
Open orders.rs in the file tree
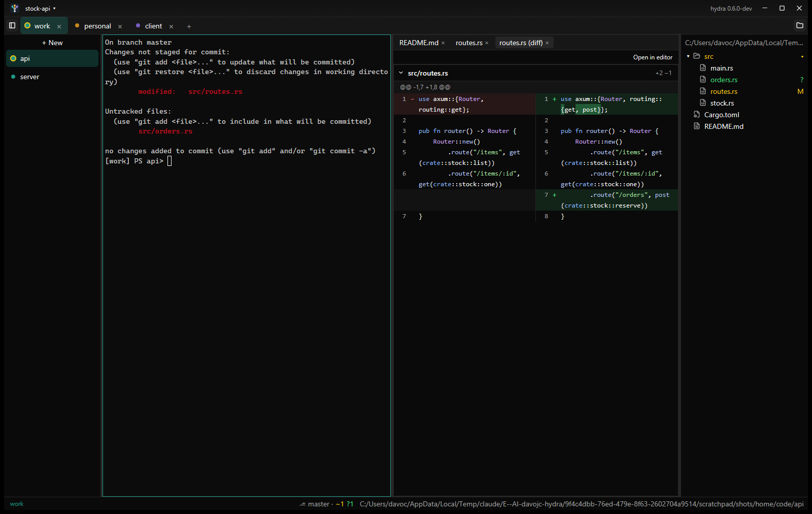[x=724, y=80]
